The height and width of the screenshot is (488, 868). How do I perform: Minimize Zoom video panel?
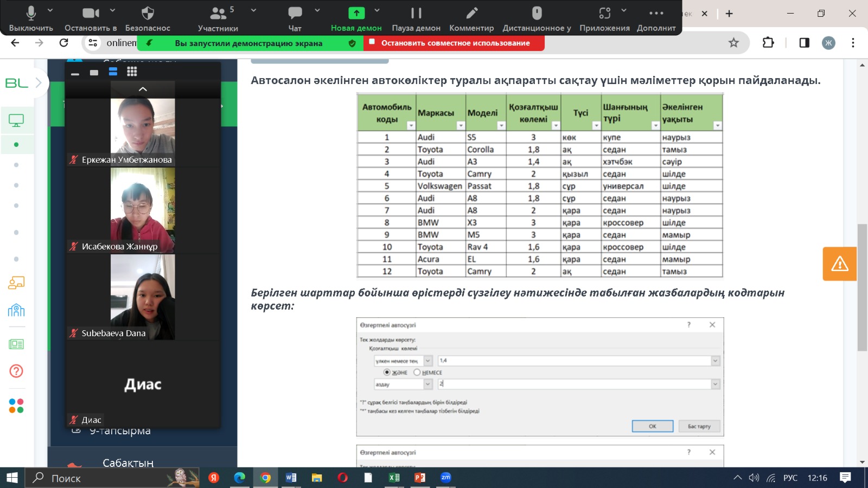tap(75, 73)
